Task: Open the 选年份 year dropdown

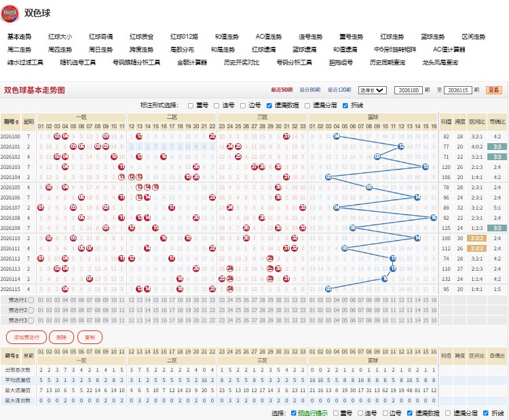Action: click(373, 90)
